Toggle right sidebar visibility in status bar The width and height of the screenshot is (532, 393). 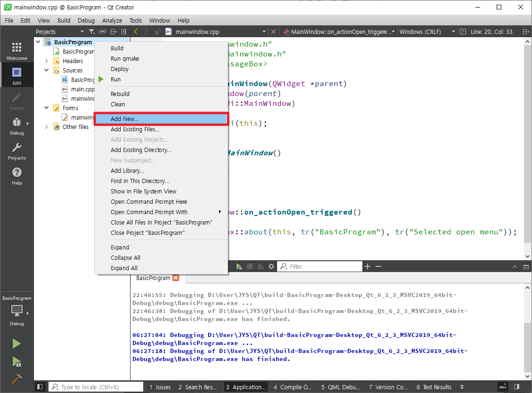[517, 386]
